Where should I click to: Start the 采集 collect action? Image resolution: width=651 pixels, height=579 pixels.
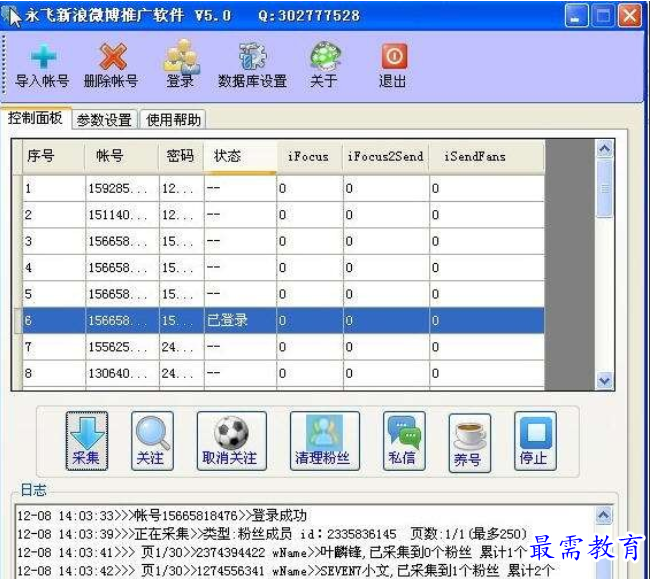tap(86, 441)
